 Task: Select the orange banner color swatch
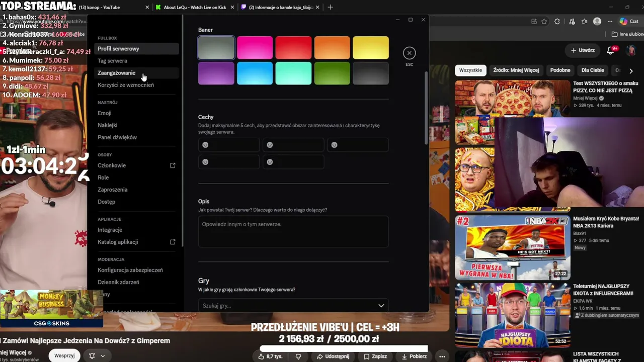click(x=332, y=48)
